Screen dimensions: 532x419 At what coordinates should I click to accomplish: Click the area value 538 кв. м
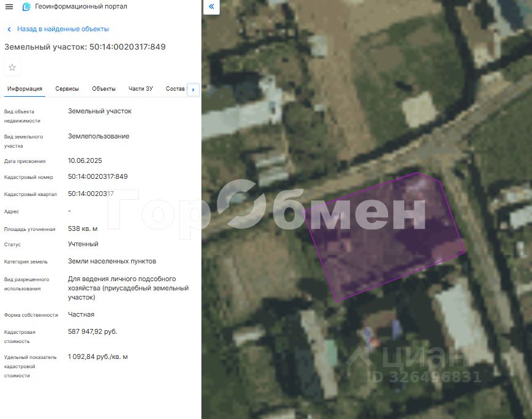83,229
